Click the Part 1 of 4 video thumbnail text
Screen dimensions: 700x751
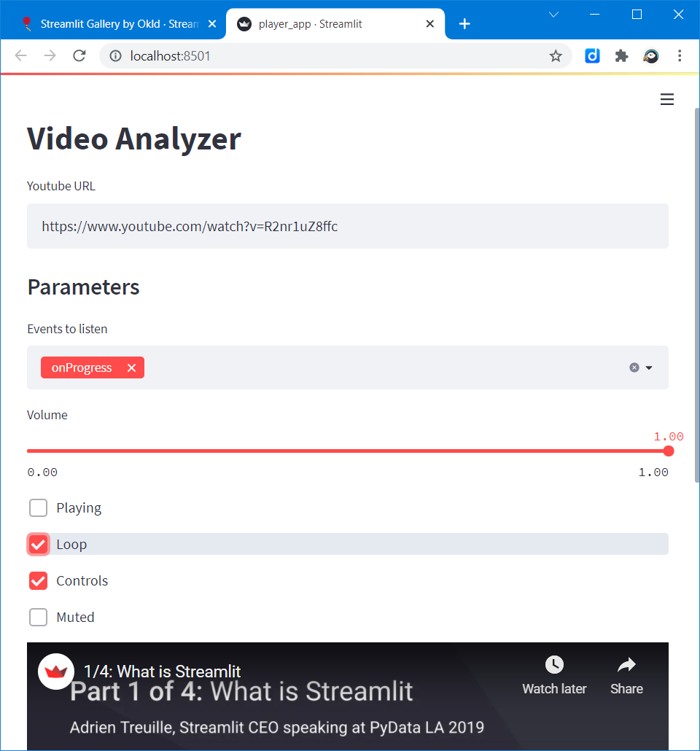coord(241,691)
